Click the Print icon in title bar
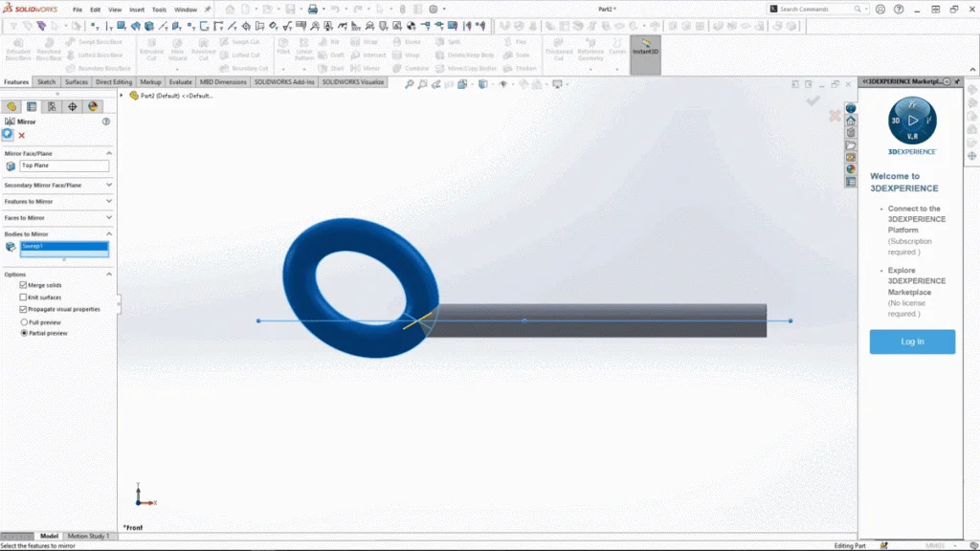Image resolution: width=980 pixels, height=551 pixels. 313,10
